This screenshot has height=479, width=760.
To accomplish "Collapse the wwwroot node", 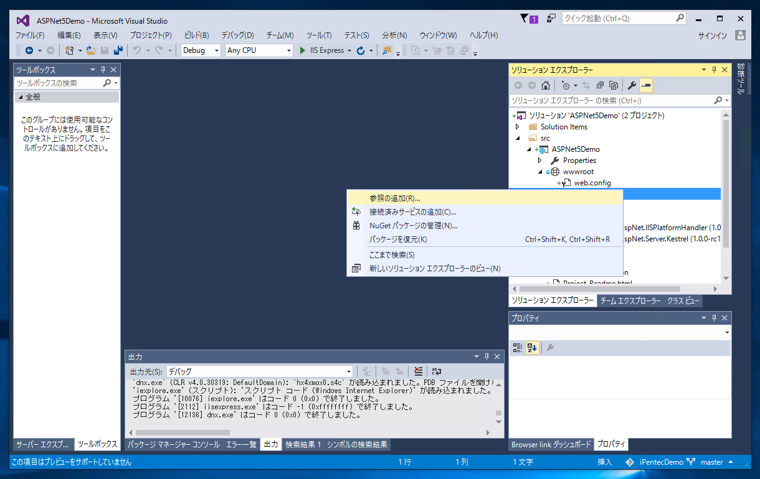I will point(539,172).
